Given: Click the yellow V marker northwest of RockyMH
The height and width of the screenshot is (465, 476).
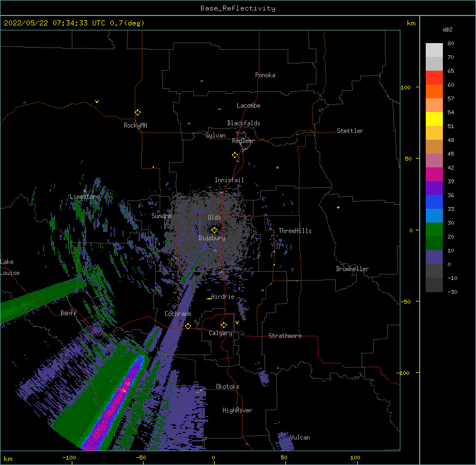Looking at the screenshot, I should (97, 102).
